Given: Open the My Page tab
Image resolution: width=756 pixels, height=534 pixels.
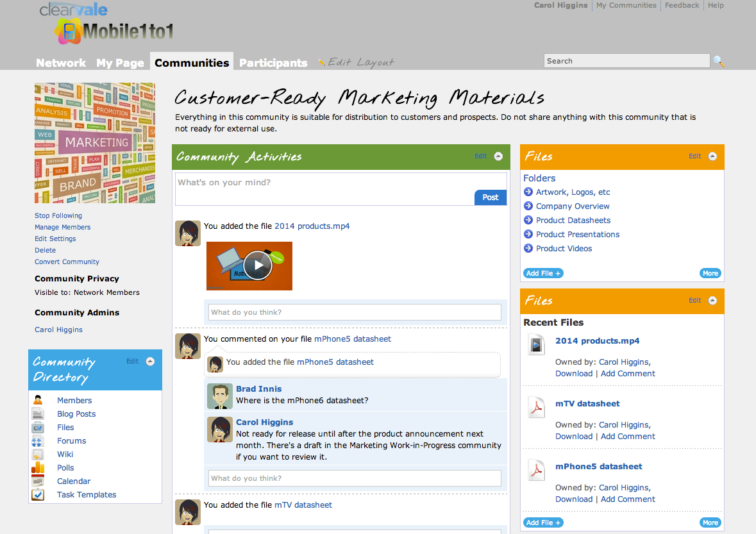Looking at the screenshot, I should click(x=120, y=63).
